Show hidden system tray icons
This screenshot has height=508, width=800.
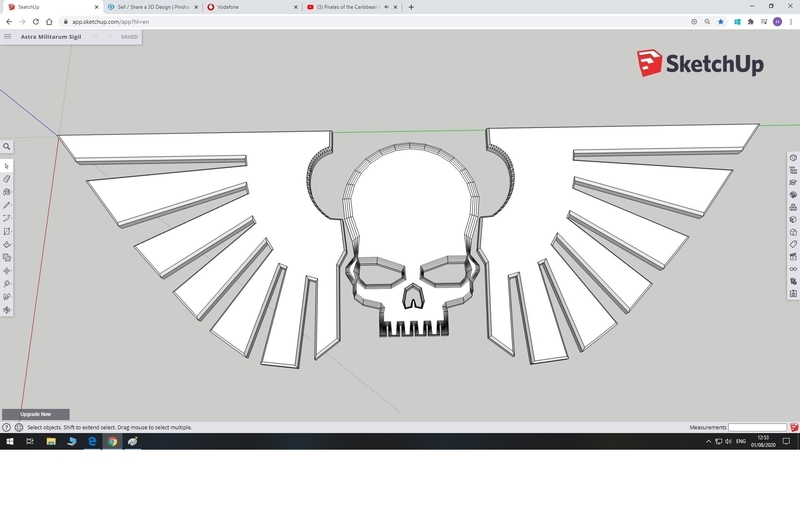708,441
